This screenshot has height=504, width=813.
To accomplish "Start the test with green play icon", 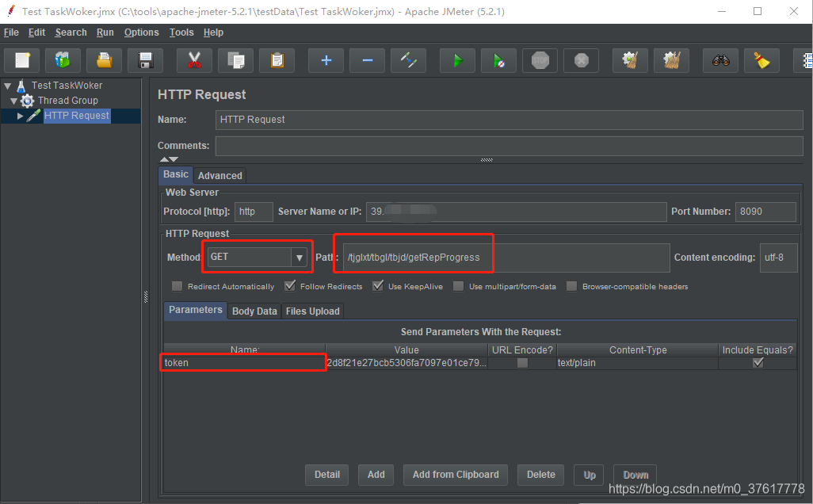I will (x=457, y=61).
